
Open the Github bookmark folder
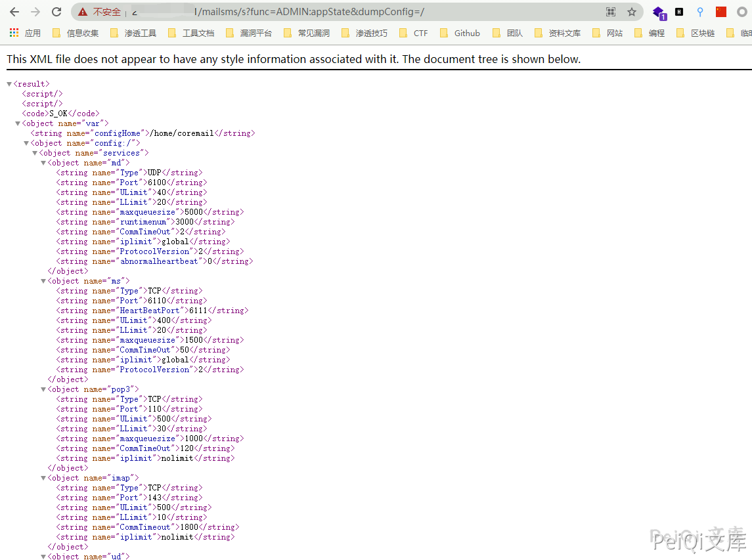460,33
